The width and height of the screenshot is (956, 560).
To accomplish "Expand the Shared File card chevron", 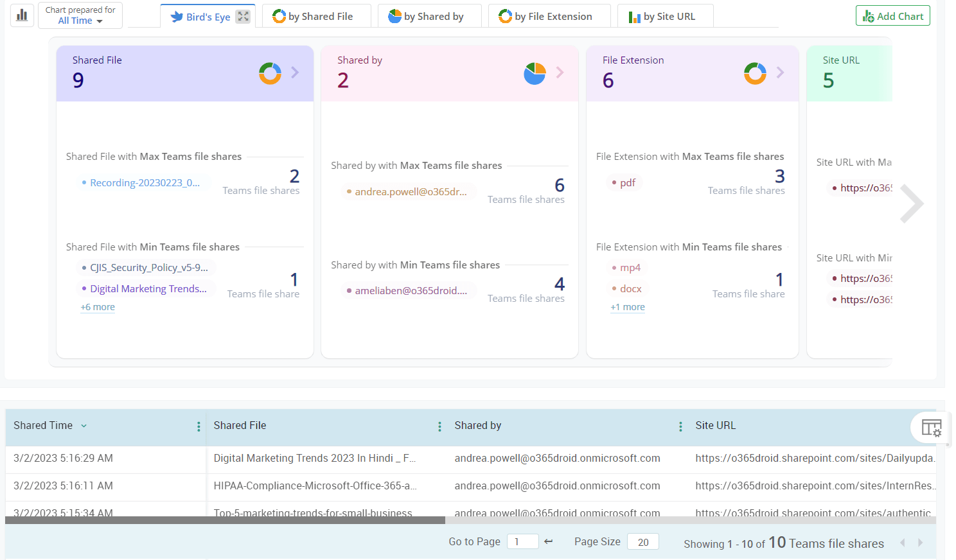I will pos(295,73).
